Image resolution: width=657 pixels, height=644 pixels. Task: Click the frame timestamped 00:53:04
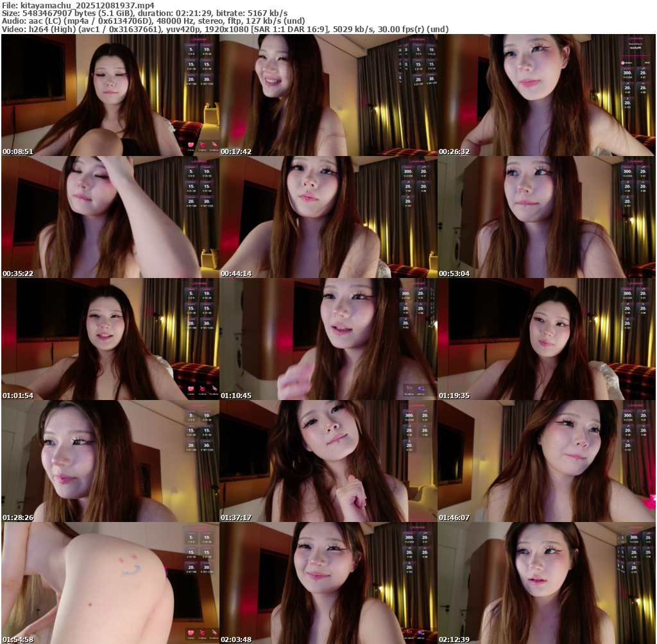(x=546, y=217)
